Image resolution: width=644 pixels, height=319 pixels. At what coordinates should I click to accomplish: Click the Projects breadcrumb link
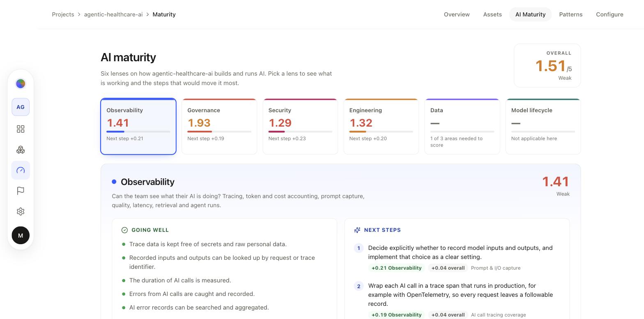pyautogui.click(x=63, y=14)
